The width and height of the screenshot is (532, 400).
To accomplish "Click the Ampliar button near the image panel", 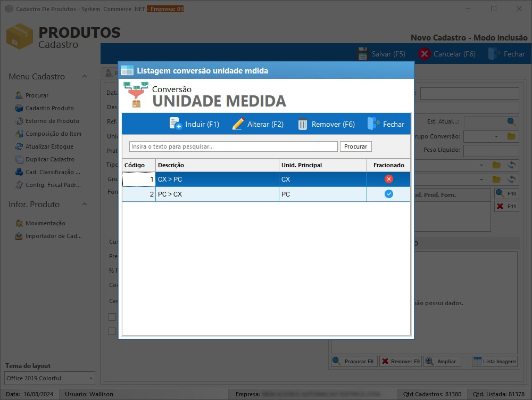I will (x=442, y=361).
